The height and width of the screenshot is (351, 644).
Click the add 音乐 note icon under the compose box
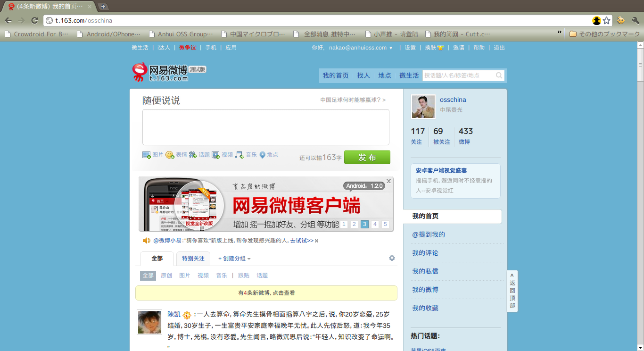point(239,155)
